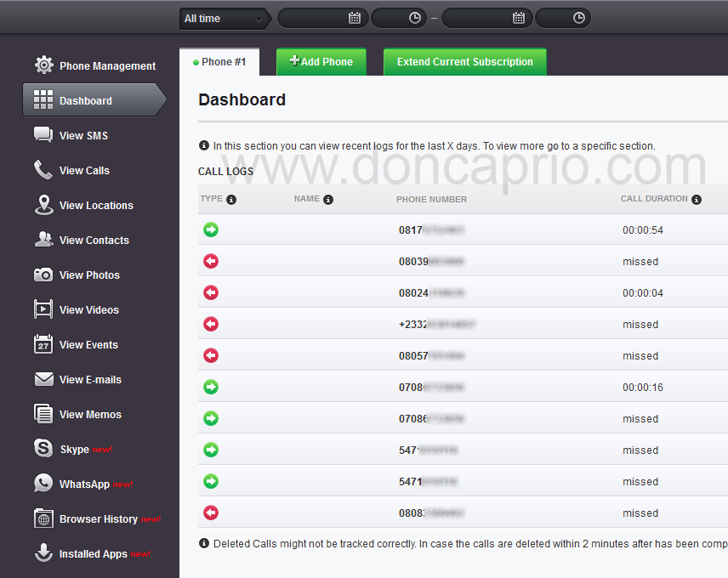Open Phone Management gear icon
The width and height of the screenshot is (728, 578).
point(43,65)
